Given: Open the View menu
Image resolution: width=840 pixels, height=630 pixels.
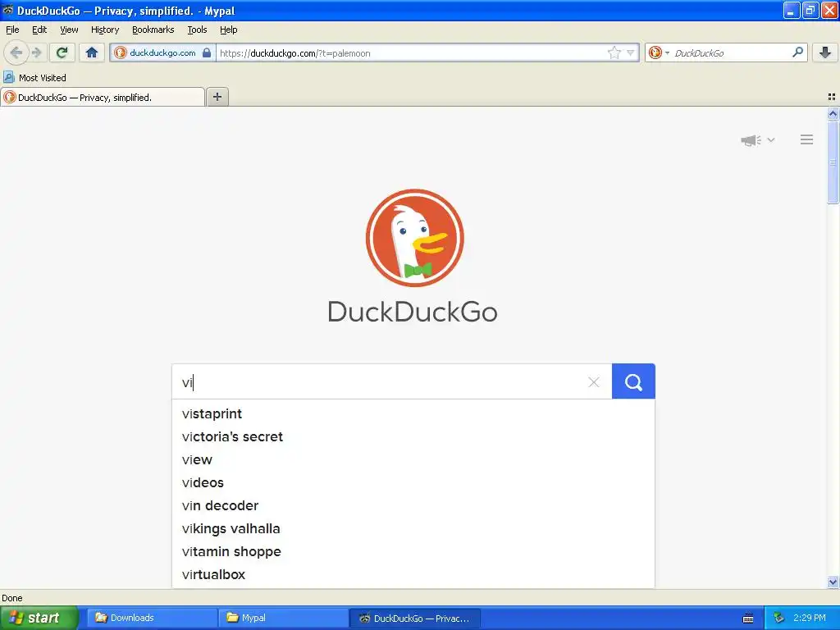Looking at the screenshot, I should click(69, 30).
